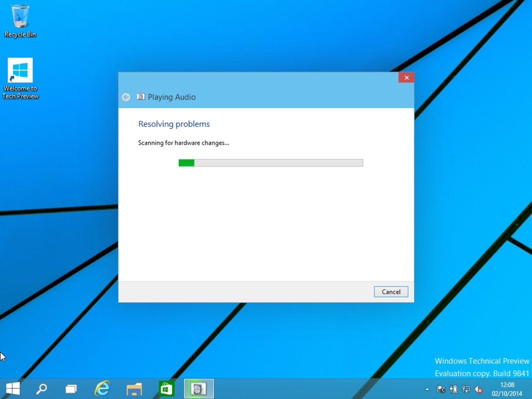Click the muted volume speaker icon

click(x=478, y=389)
